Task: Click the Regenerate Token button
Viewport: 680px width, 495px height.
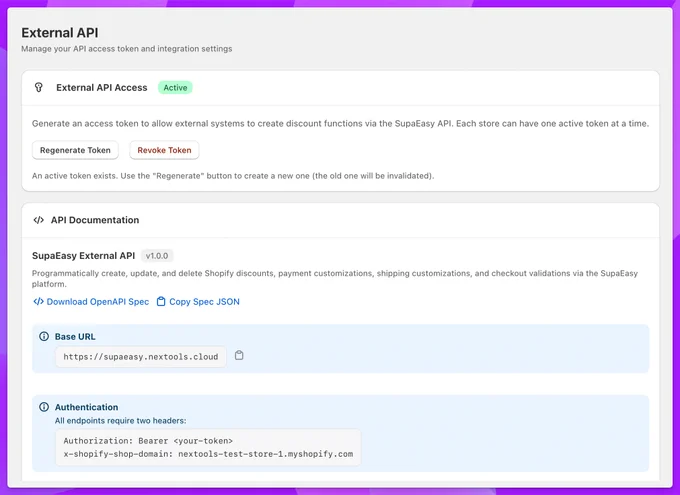Action: point(75,150)
